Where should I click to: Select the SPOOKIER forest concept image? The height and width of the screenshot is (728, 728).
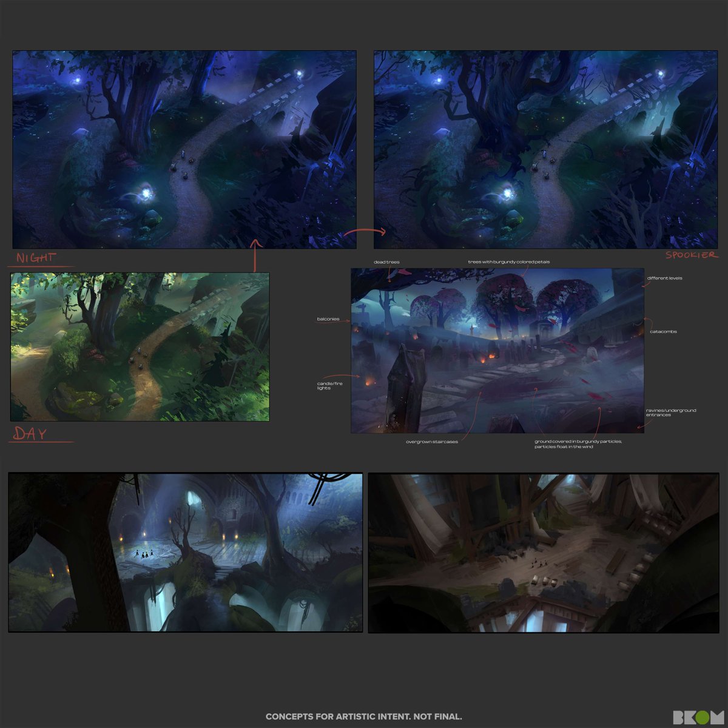click(x=546, y=150)
